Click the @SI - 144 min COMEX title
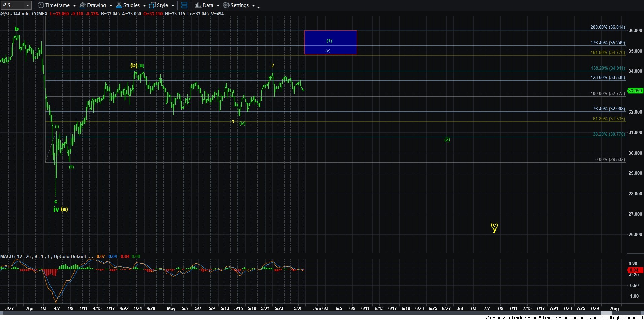 24,14
